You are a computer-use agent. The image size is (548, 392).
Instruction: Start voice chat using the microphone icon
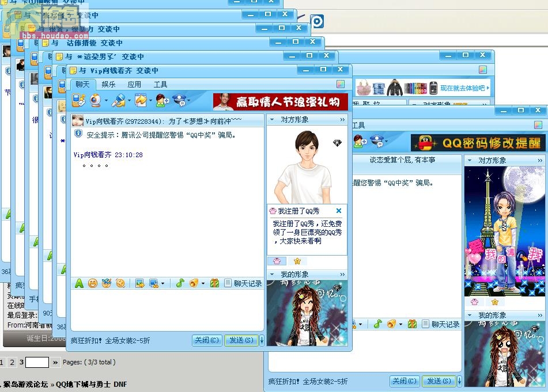click(119, 100)
